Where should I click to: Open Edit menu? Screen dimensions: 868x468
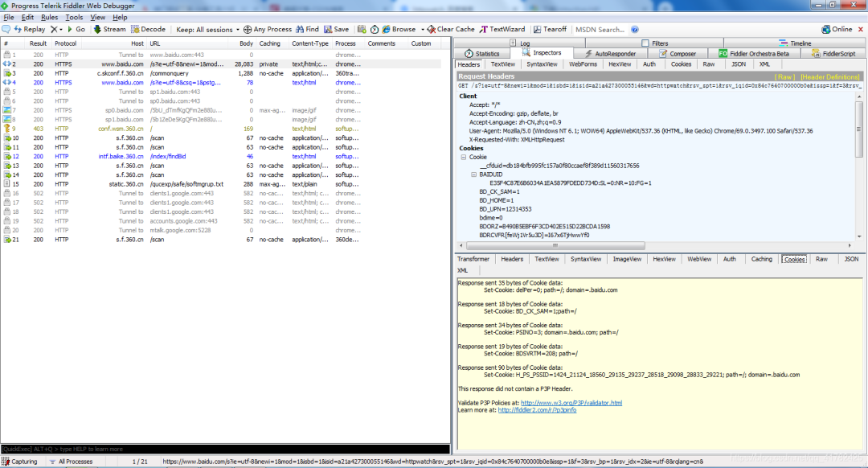pyautogui.click(x=27, y=17)
